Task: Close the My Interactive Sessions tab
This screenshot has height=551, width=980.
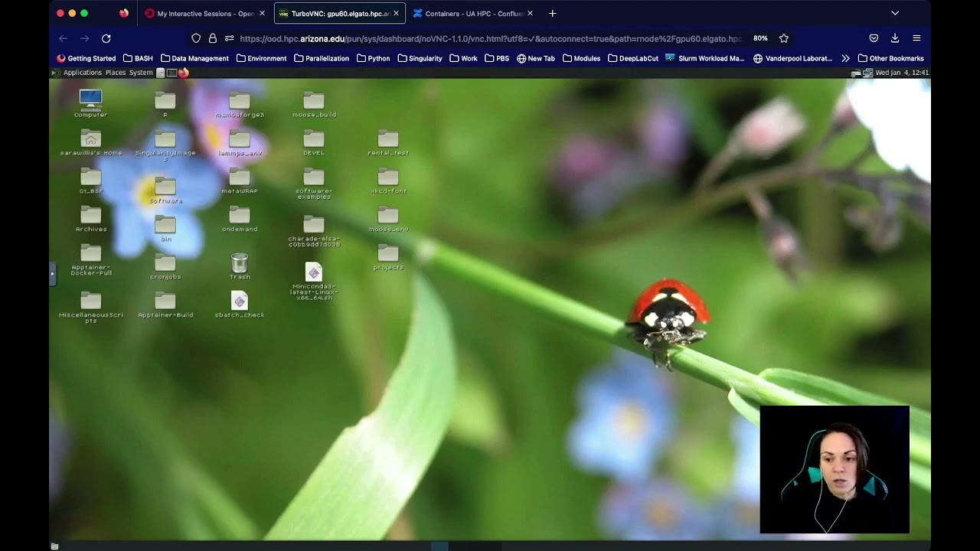Action: pos(262,13)
